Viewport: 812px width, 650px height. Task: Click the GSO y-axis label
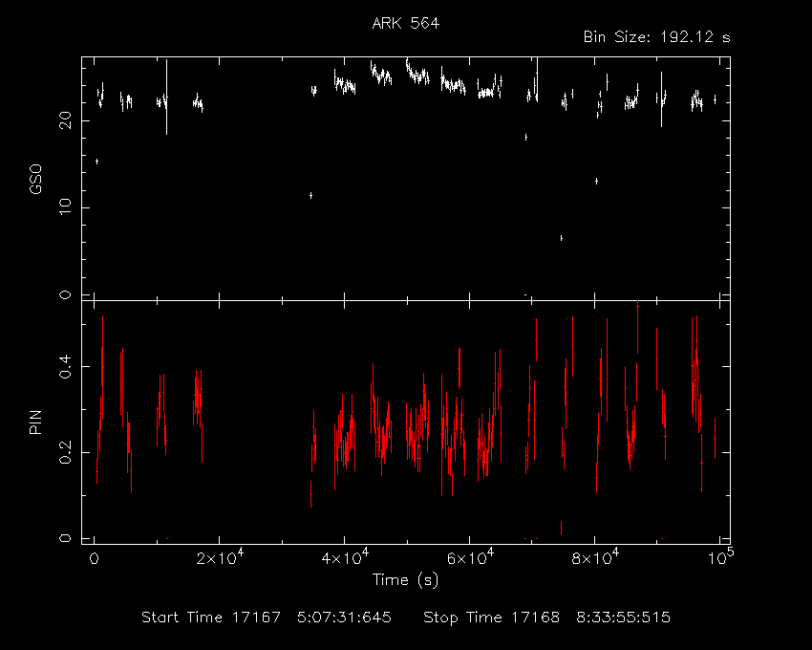click(35, 180)
